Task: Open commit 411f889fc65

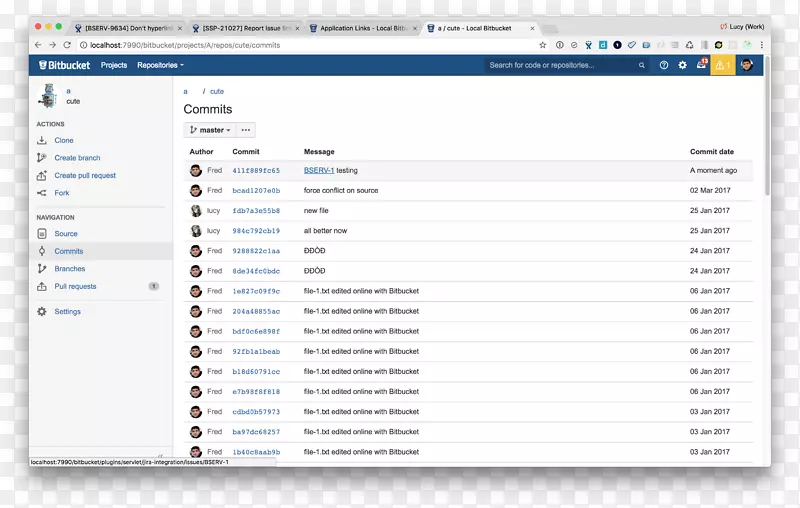Action: tap(256, 171)
